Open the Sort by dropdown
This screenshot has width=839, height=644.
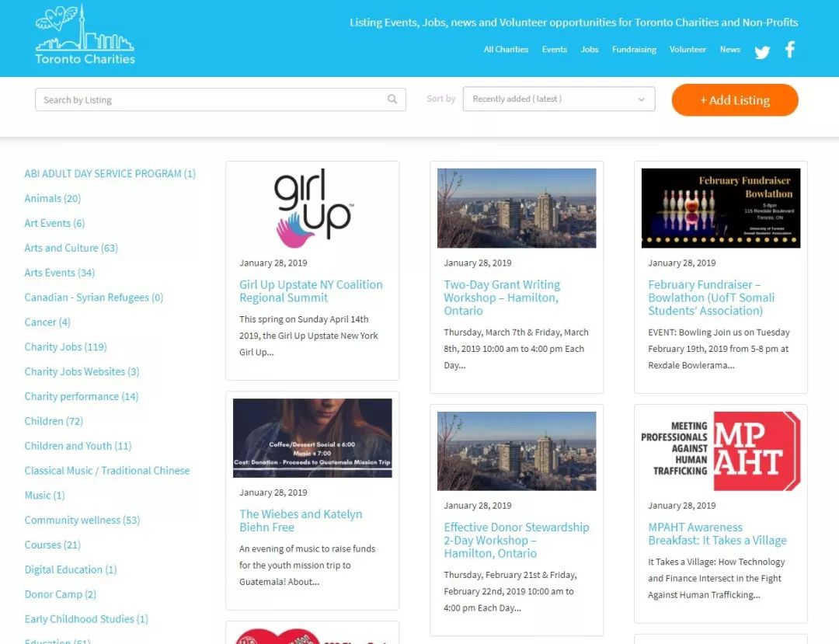(x=559, y=99)
